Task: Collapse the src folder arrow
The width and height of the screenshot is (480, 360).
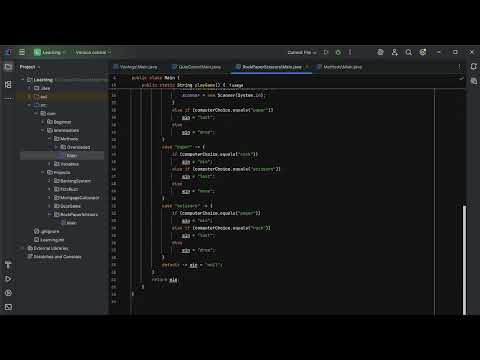Action: point(29,105)
